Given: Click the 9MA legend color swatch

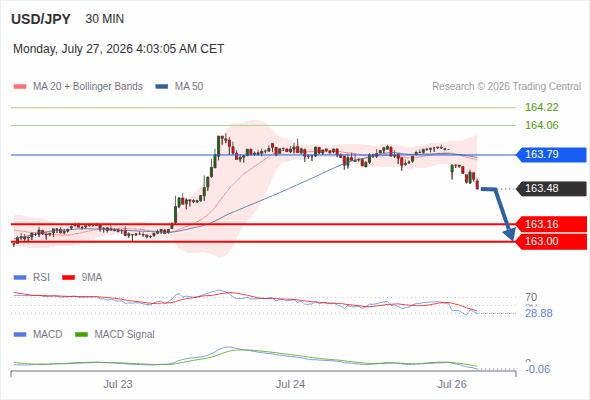Looking at the screenshot, I should coord(68,278).
